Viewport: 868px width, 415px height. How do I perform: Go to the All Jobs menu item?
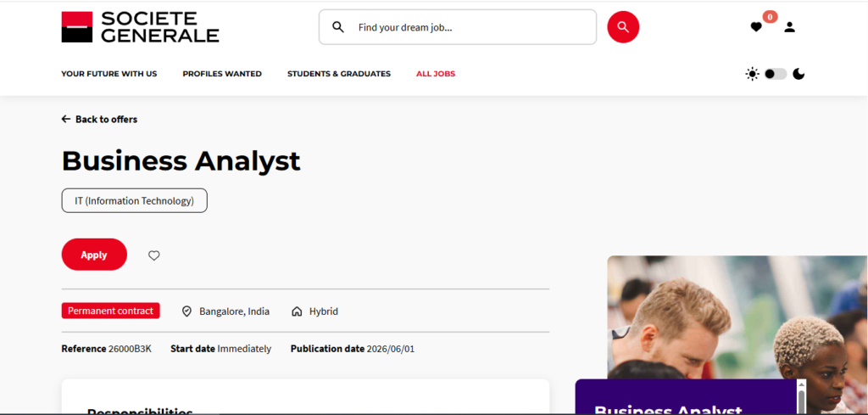point(436,74)
